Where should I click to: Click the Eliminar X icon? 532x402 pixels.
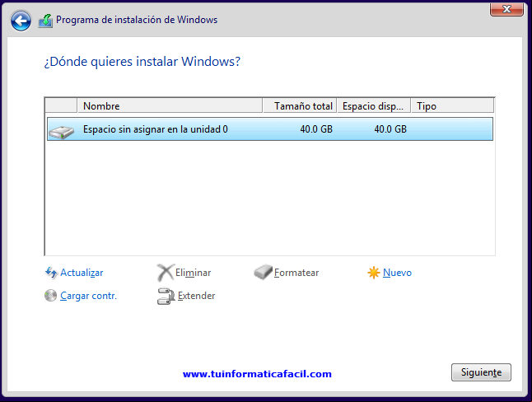166,273
